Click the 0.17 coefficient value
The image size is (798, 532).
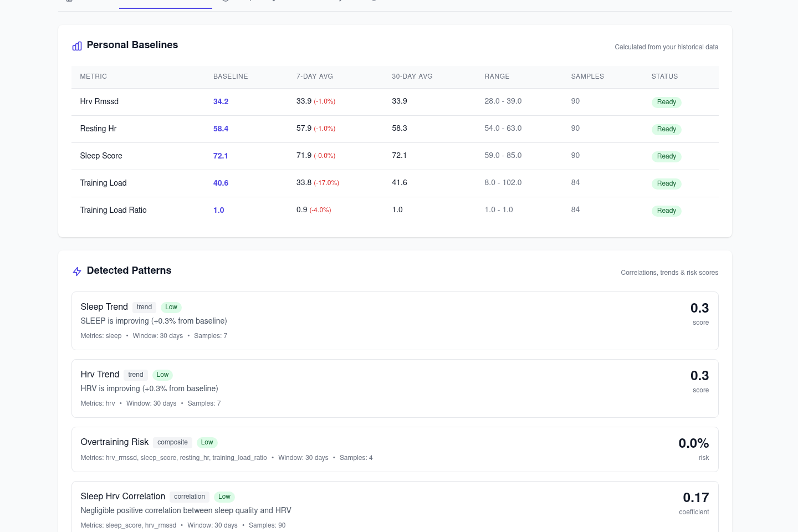click(x=695, y=498)
